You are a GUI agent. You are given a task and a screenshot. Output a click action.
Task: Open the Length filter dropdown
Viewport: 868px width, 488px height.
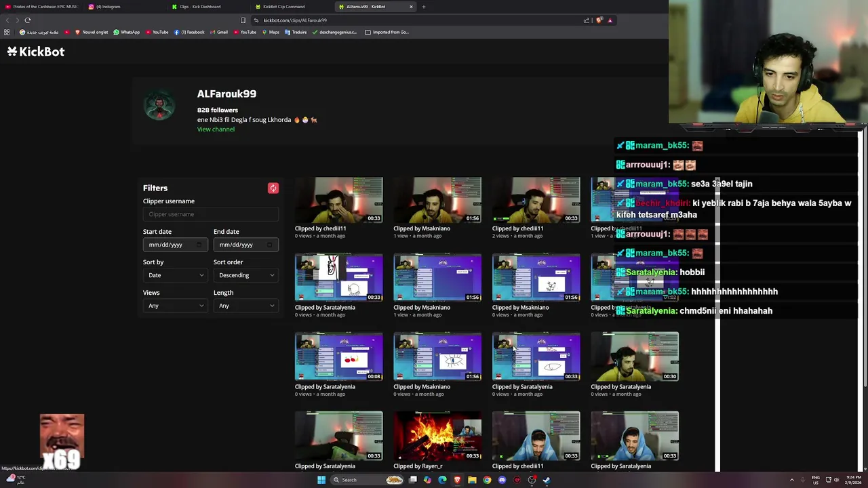coord(245,306)
